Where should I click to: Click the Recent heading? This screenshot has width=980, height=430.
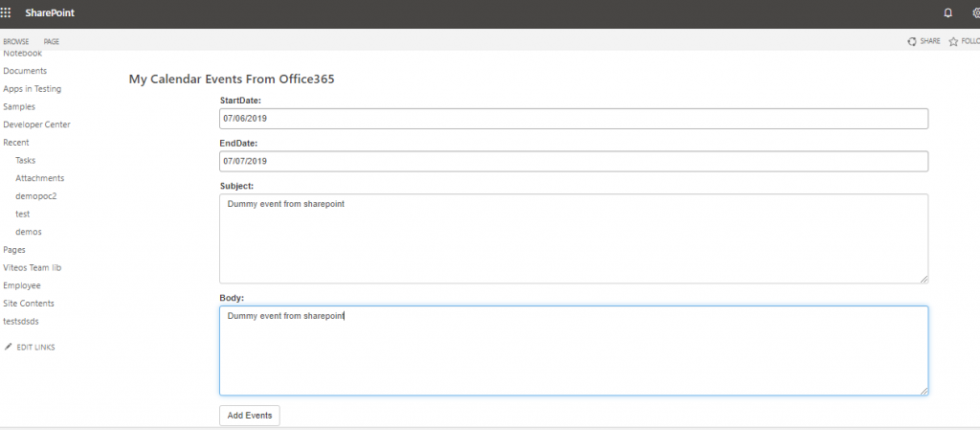click(x=16, y=143)
